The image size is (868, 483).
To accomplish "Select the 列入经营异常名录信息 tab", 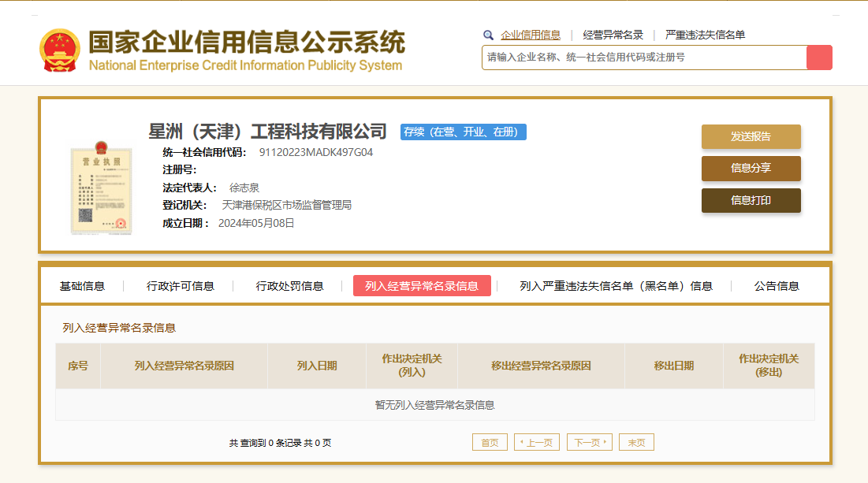I will click(422, 285).
